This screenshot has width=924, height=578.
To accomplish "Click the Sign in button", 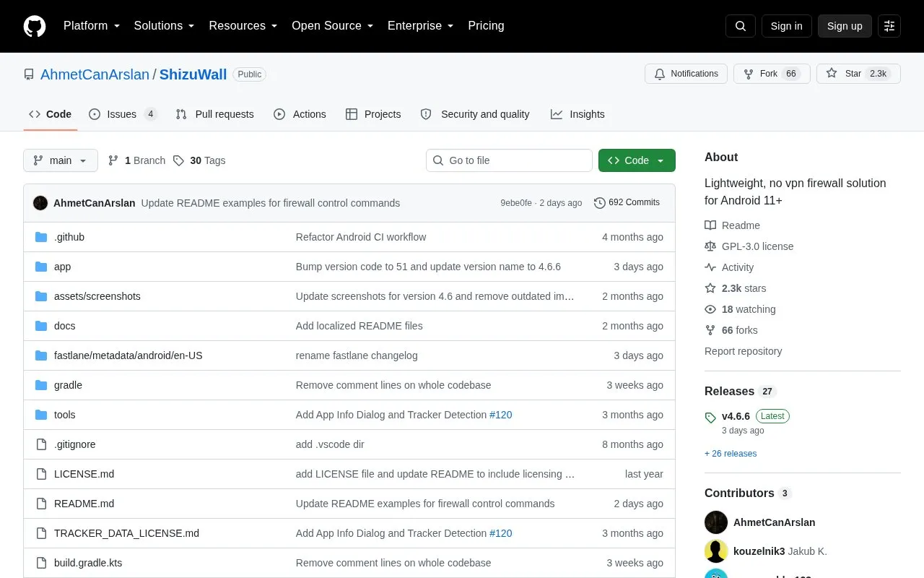I will pyautogui.click(x=787, y=26).
